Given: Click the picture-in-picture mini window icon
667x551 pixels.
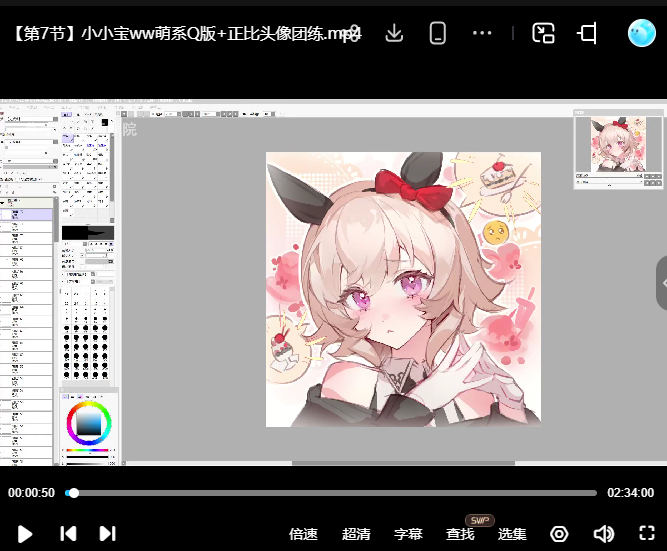Looking at the screenshot, I should click(543, 33).
